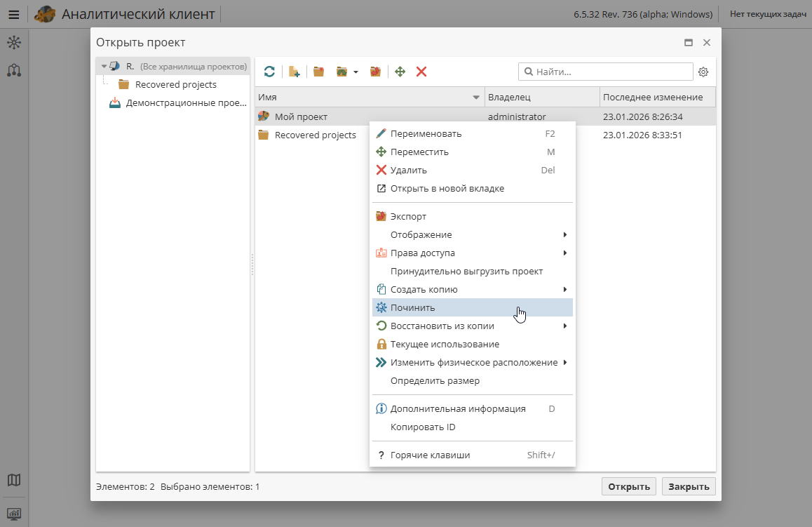Click the map icon at sidebar bottom
This screenshot has height=527, width=812.
tap(14, 480)
